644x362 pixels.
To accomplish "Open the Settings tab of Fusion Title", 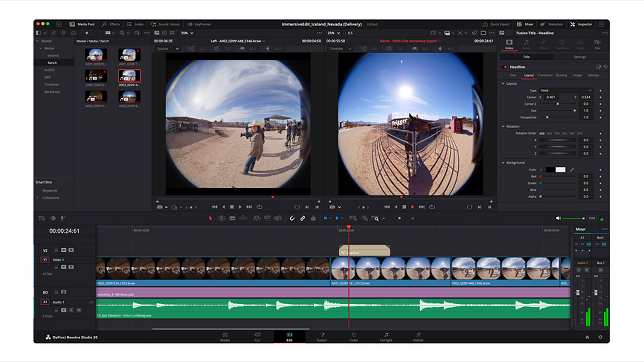I will click(x=580, y=57).
